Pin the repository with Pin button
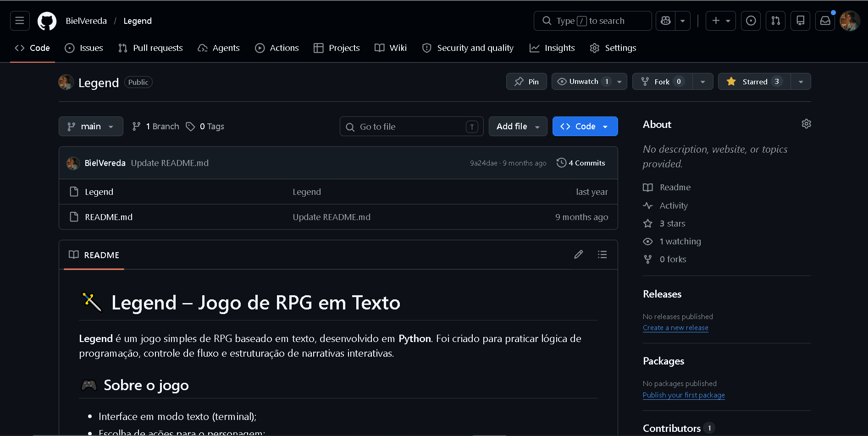 click(x=526, y=82)
